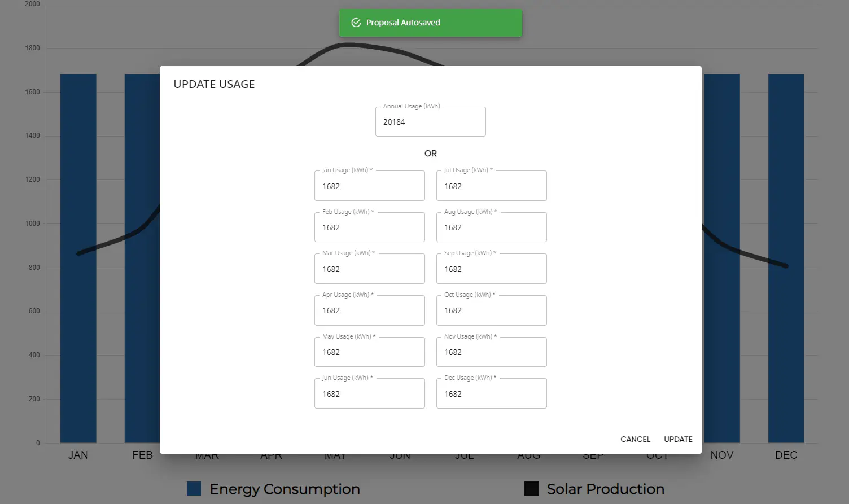849x504 pixels.
Task: Click the Solar Production legend label
Action: coord(605,489)
